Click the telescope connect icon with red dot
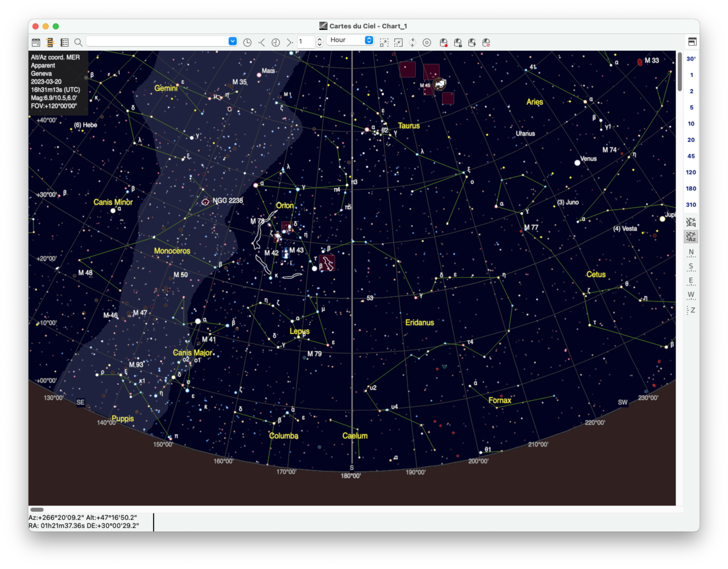The height and width of the screenshot is (569, 728). click(443, 42)
